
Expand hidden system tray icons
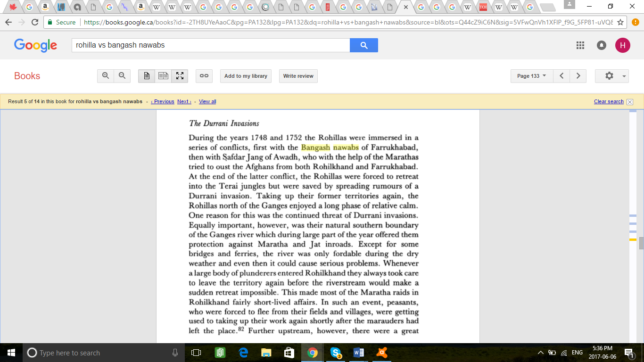point(541,353)
